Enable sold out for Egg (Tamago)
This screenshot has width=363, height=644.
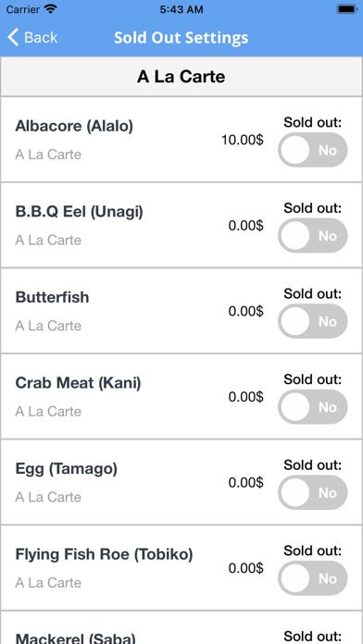pyautogui.click(x=313, y=492)
